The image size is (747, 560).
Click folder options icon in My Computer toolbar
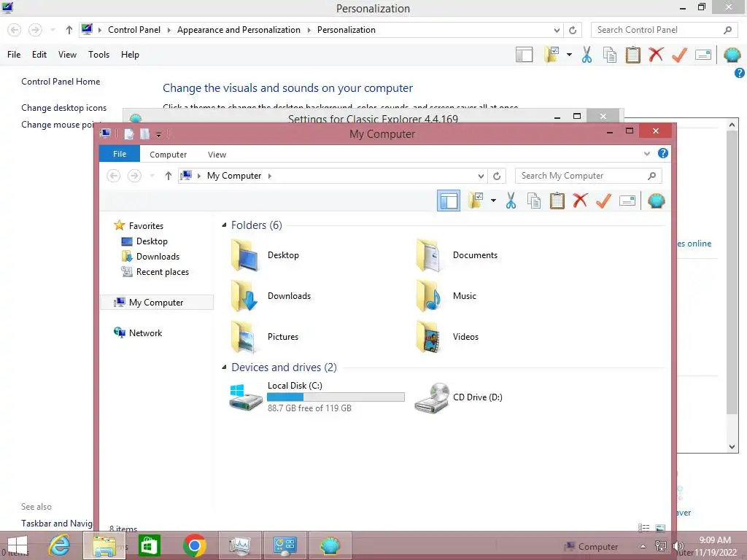click(476, 201)
